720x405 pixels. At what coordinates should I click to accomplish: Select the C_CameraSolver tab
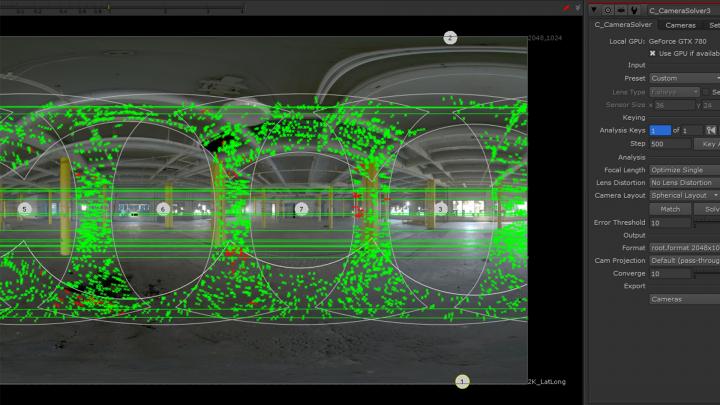pos(623,25)
